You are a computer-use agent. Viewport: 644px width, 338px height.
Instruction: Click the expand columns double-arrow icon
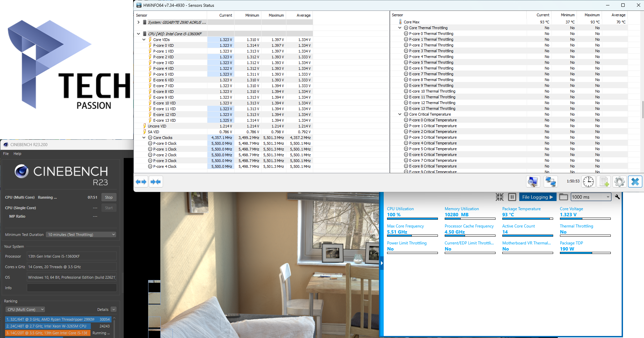(x=141, y=182)
